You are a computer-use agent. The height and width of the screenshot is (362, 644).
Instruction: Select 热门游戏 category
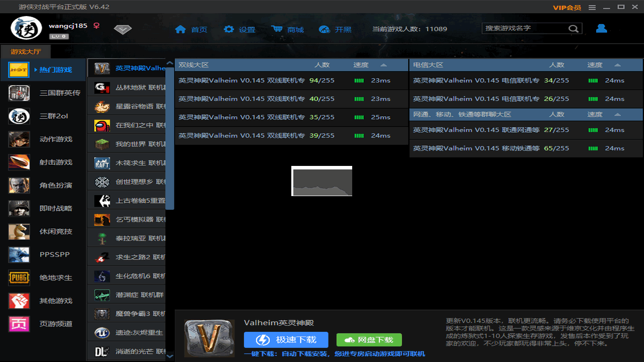[x=43, y=70]
